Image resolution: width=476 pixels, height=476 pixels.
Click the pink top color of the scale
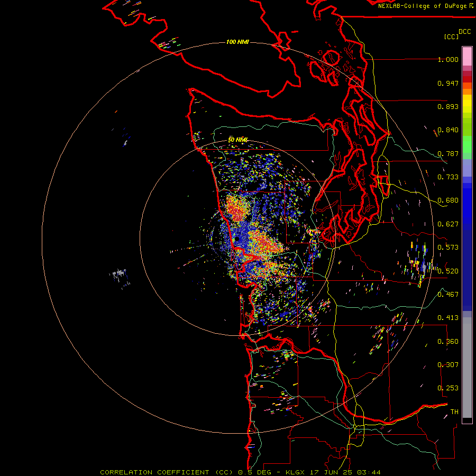(467, 56)
